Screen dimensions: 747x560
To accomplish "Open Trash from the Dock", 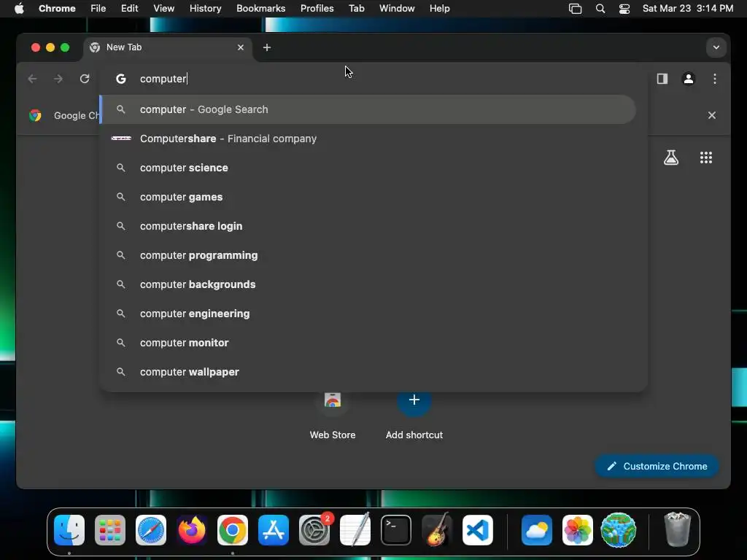I will pyautogui.click(x=677, y=530).
